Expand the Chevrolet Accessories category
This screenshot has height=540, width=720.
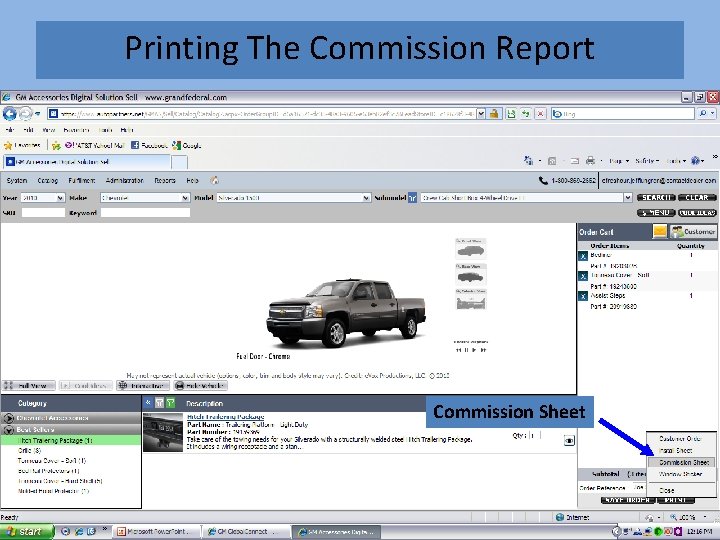[8, 418]
